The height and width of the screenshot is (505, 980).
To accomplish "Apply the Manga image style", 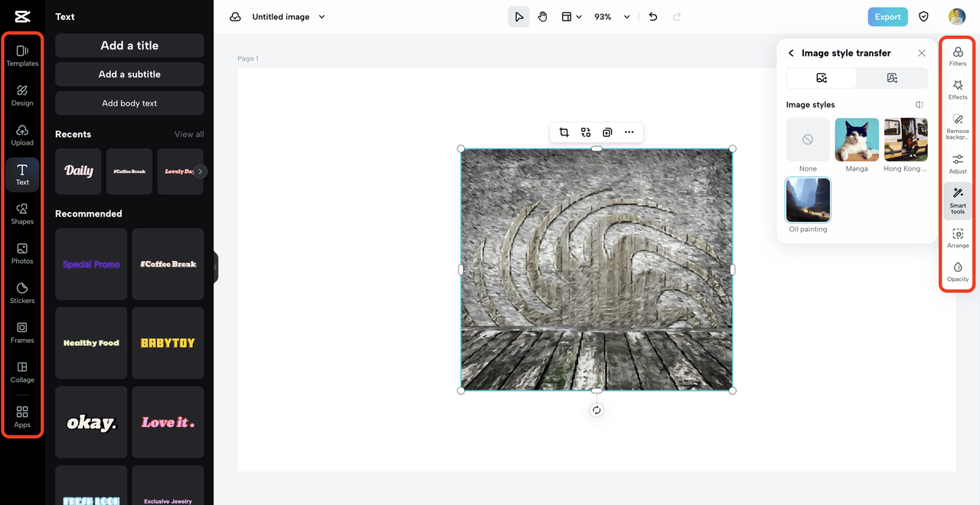I will tap(857, 139).
